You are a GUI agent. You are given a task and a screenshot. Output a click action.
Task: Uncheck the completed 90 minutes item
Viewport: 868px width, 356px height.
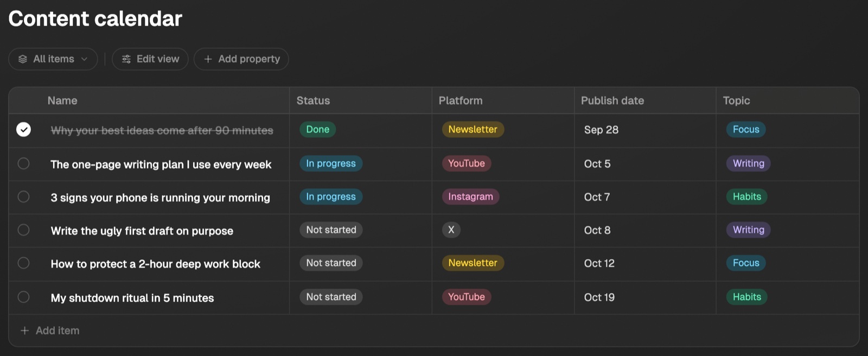pos(23,130)
